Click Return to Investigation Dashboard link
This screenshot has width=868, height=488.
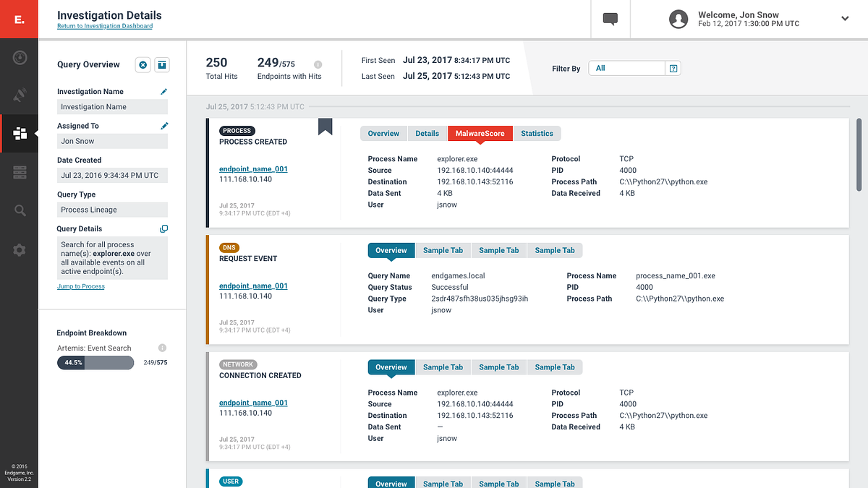(x=105, y=27)
